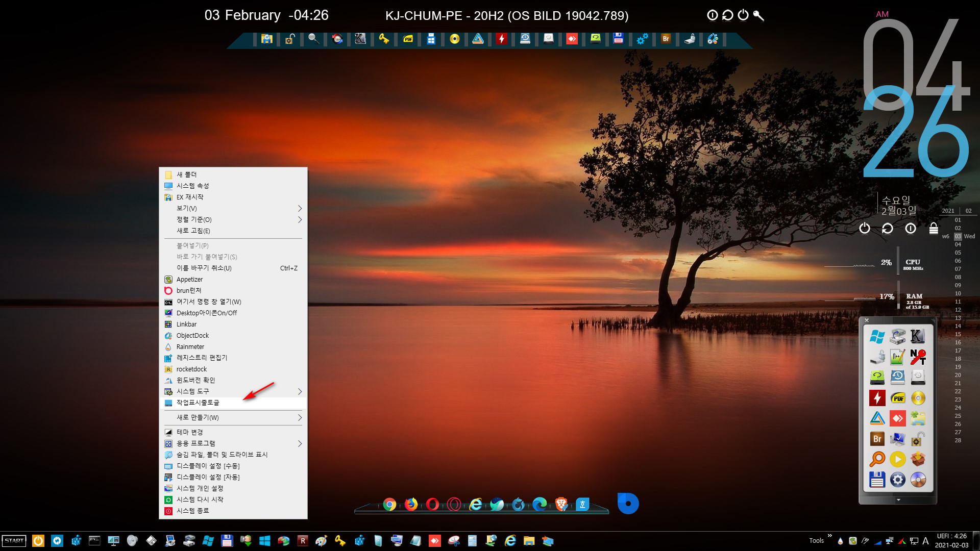980x551 pixels.
Task: Select 새로 고침(E) in context menu
Action: point(233,231)
